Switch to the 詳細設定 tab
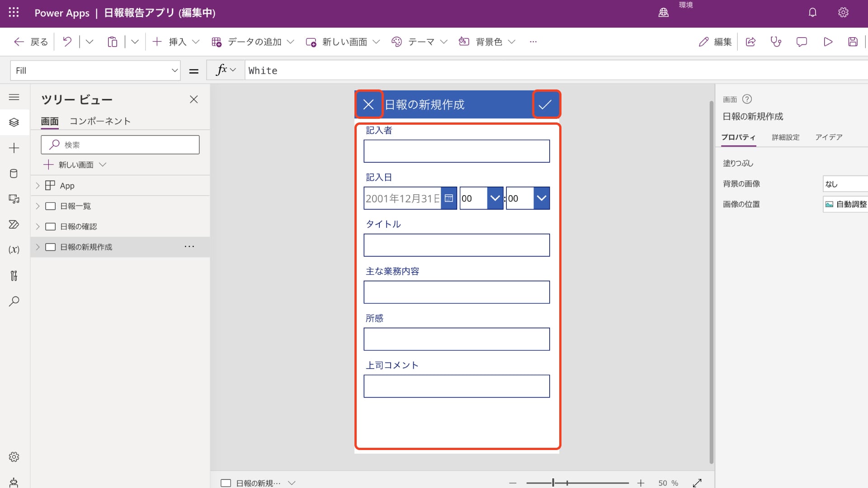 [786, 137]
